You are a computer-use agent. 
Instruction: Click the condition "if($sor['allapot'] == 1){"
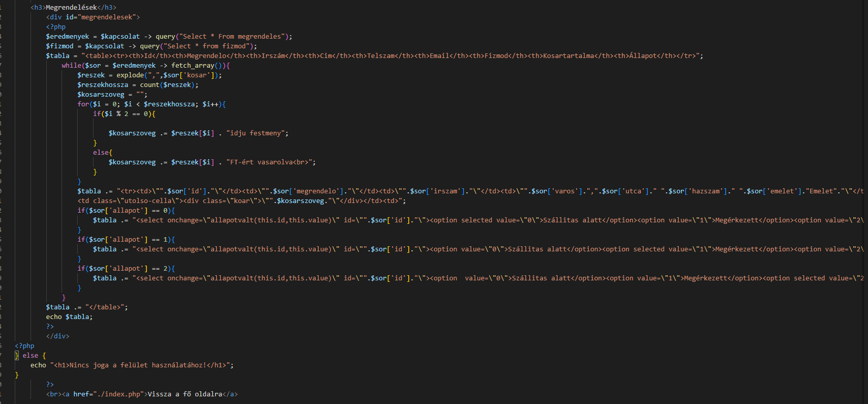point(126,240)
